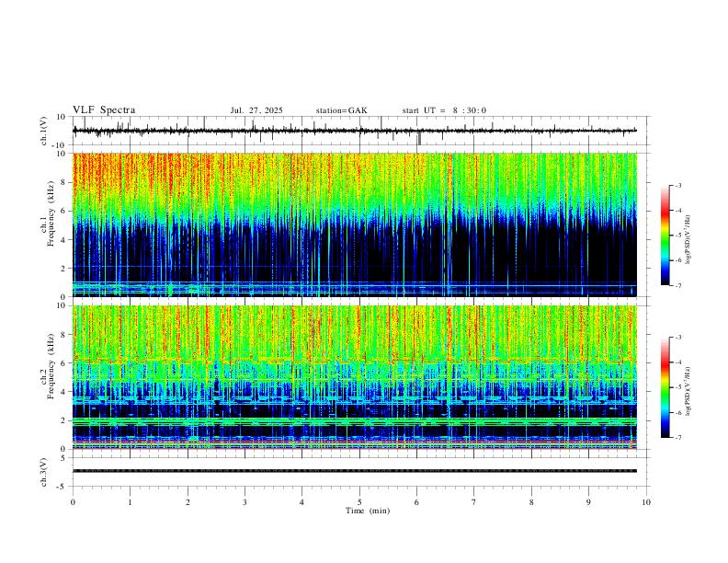728x563 pixels.
Task: Click the time axis tick label "10"
Action: [646, 502]
